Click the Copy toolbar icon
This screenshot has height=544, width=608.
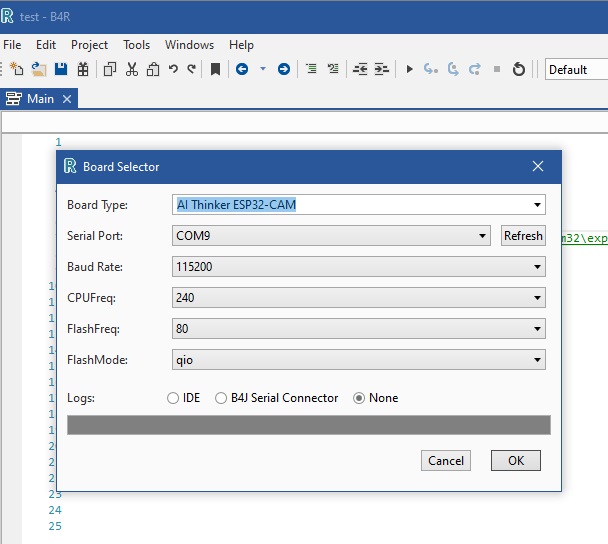pyautogui.click(x=110, y=69)
